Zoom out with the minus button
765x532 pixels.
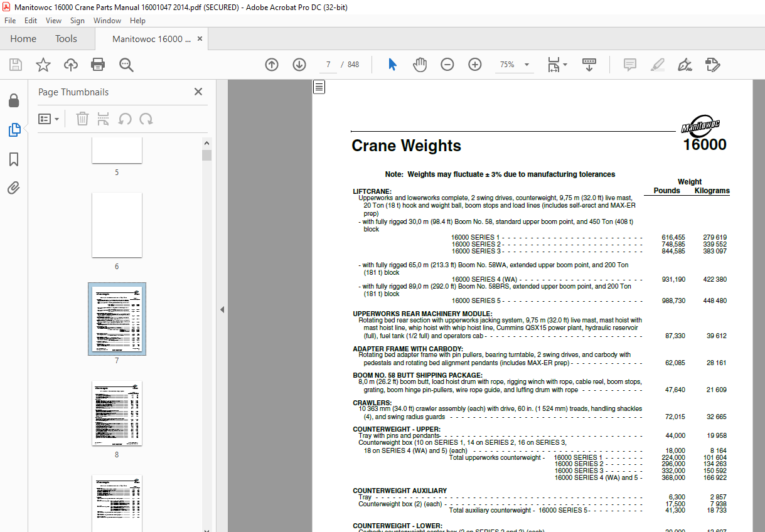pyautogui.click(x=447, y=65)
